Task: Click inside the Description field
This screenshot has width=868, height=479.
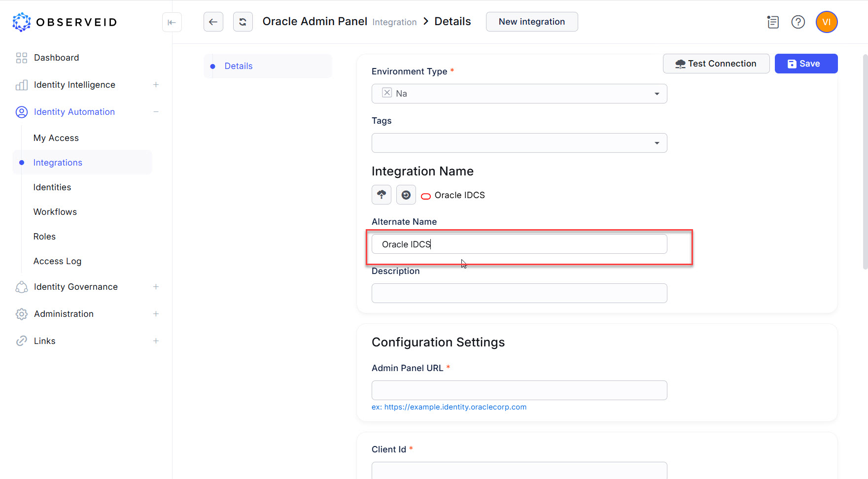Action: pyautogui.click(x=519, y=293)
